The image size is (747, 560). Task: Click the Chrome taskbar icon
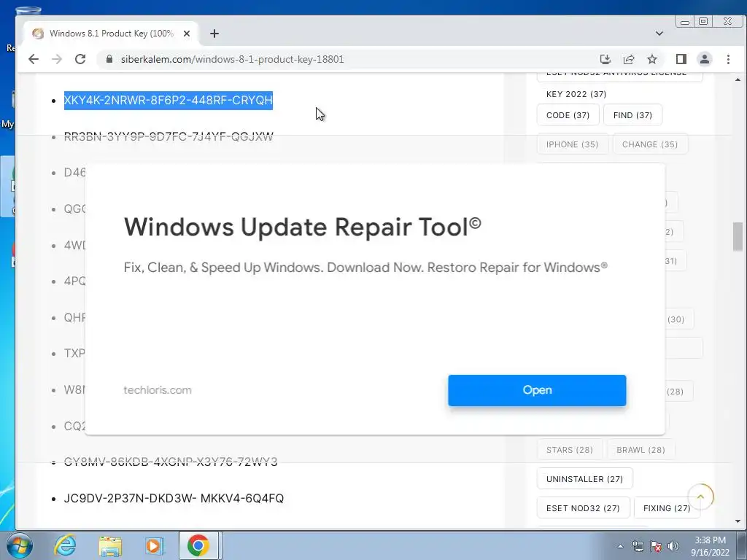coord(198,545)
